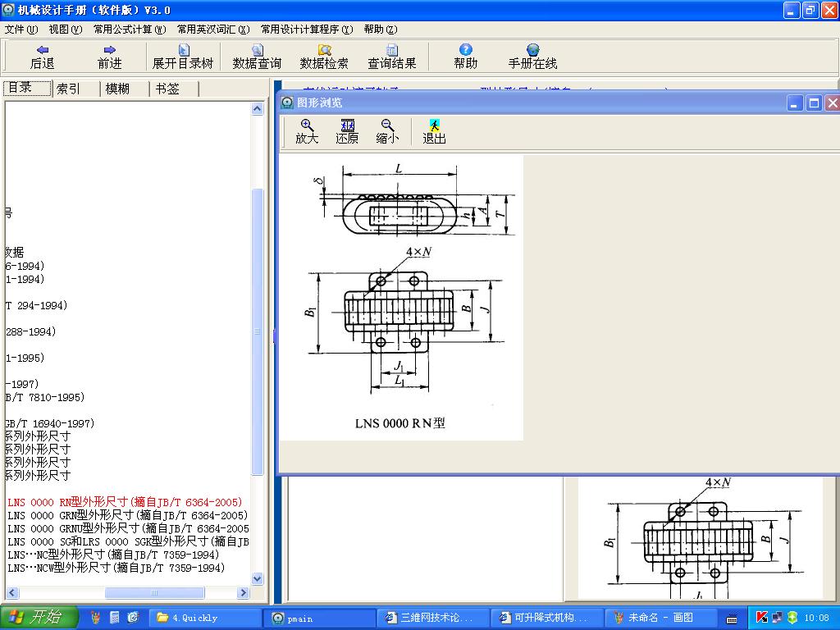This screenshot has width=840, height=630.
Task: Click the tree row ending in GB/T 16940-1997)
Action: click(50, 423)
